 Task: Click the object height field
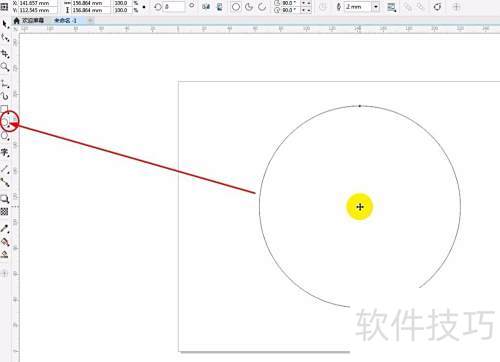point(91,10)
